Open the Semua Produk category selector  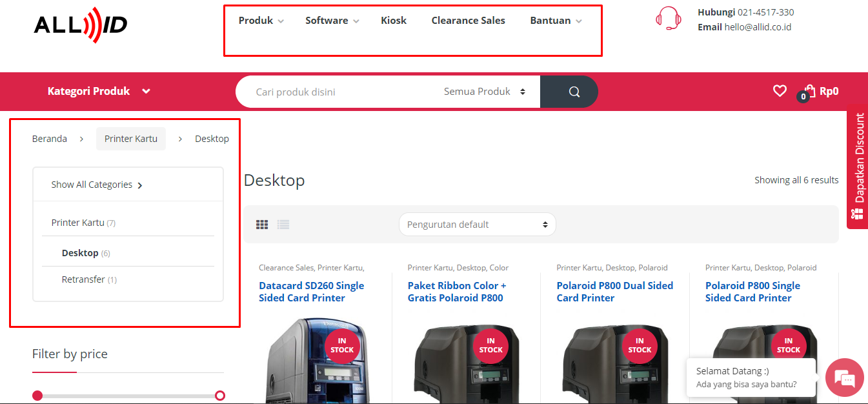(484, 92)
